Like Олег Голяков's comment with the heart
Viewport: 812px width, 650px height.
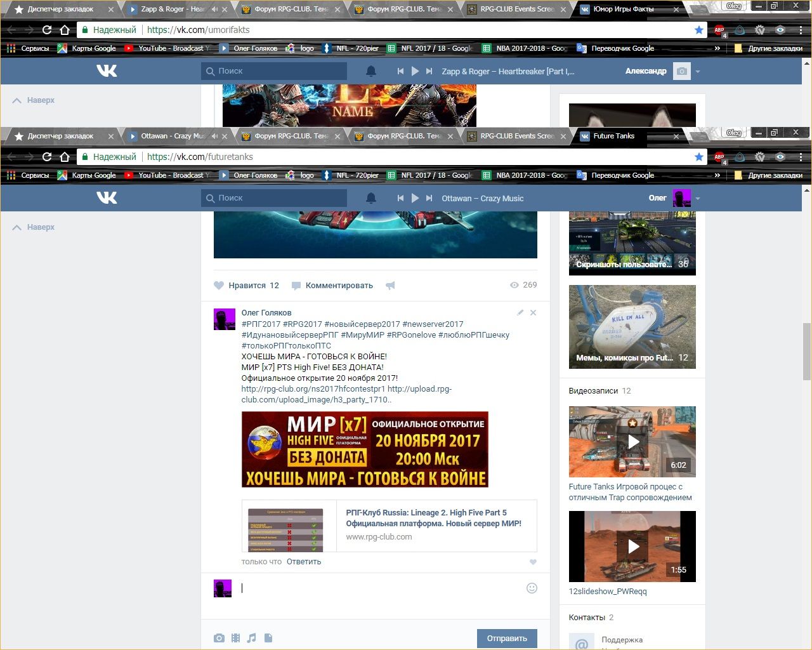click(533, 562)
